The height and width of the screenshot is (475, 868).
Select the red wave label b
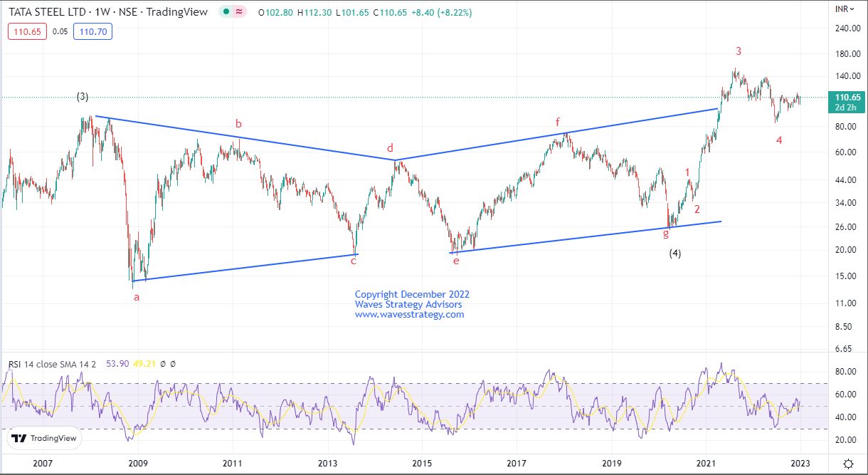point(238,123)
